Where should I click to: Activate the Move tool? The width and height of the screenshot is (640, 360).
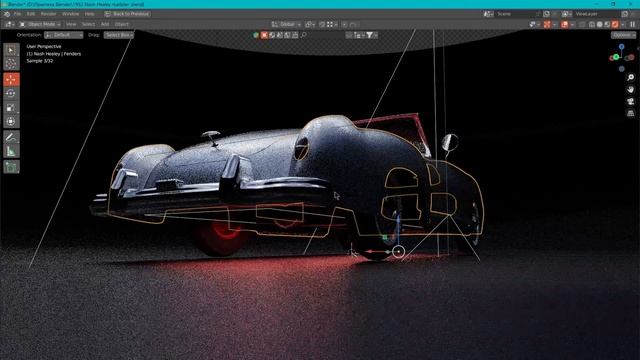11,79
